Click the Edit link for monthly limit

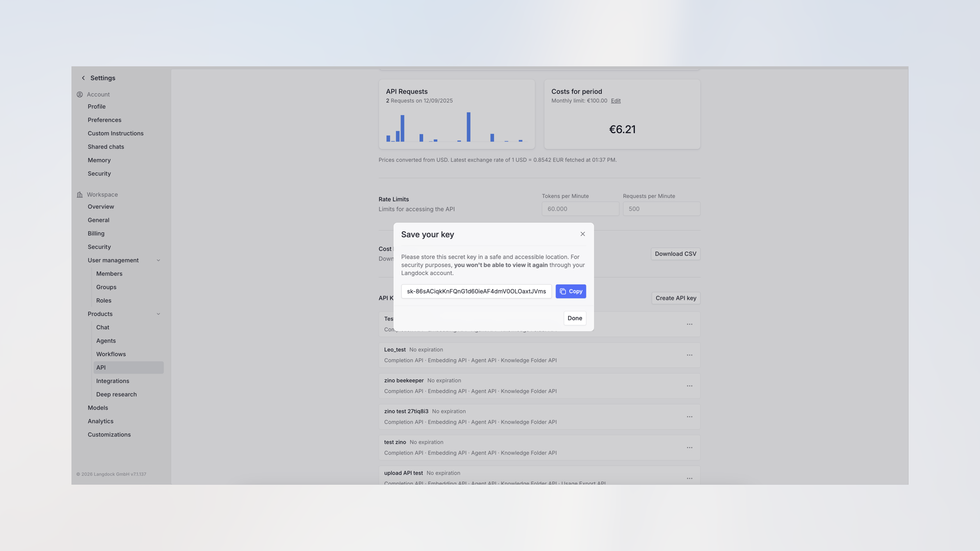pos(616,101)
